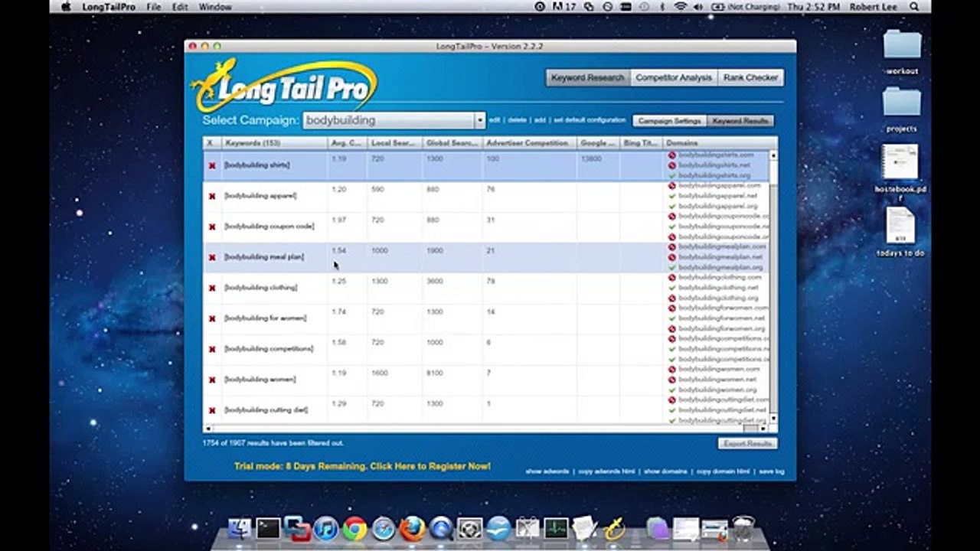Click the horizontal scrollbar under the results table
Viewport: 980px width, 551px height.
[x=486, y=429]
